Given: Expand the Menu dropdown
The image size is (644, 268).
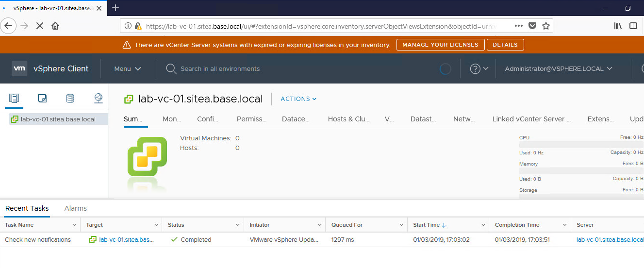Looking at the screenshot, I should point(127,69).
